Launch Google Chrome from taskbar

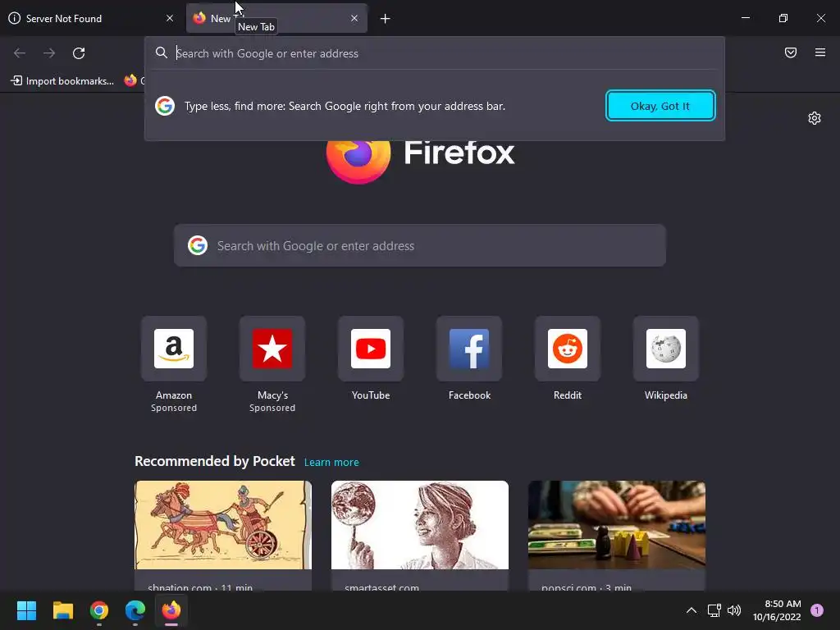(99, 610)
